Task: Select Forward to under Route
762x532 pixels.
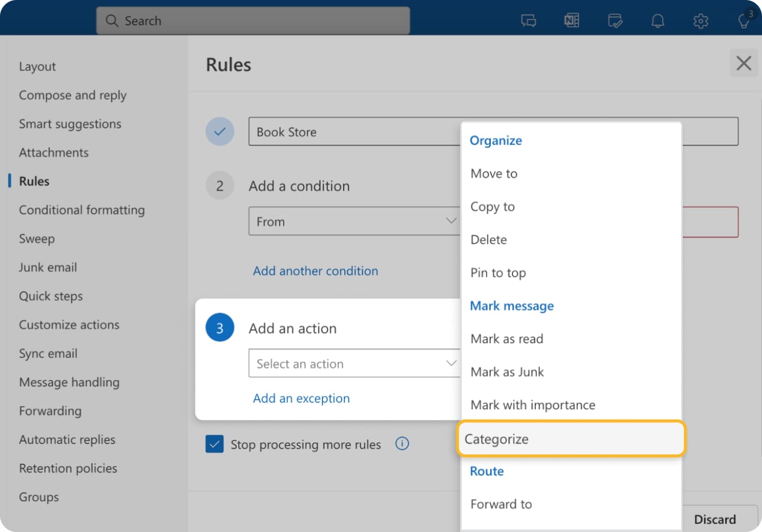Action: (501, 504)
